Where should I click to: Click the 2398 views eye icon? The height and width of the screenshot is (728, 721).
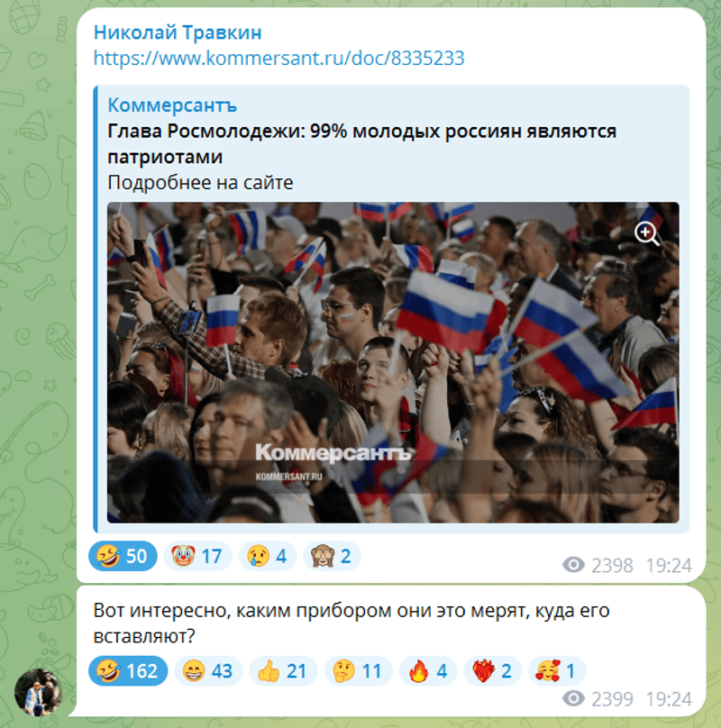(x=573, y=565)
